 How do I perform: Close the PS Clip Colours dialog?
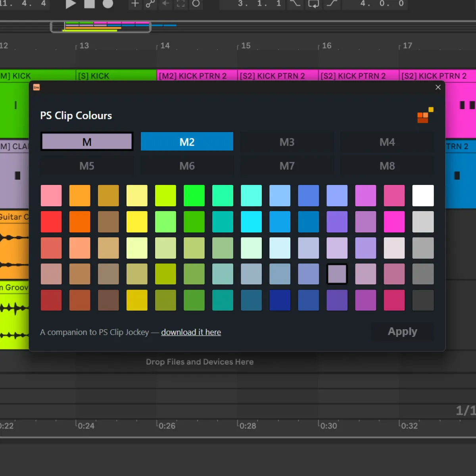[438, 87]
